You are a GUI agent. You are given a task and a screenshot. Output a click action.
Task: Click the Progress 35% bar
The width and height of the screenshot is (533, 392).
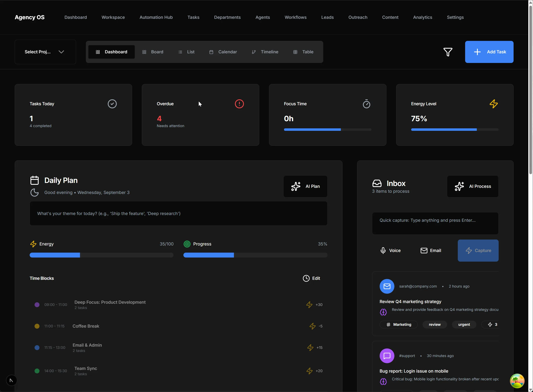coord(255,255)
